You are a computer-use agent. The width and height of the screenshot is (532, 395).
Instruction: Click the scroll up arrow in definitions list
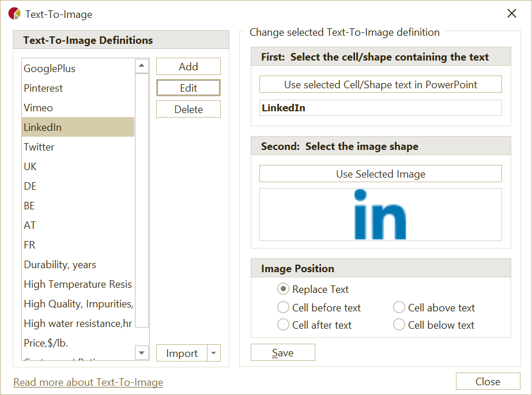coord(141,65)
